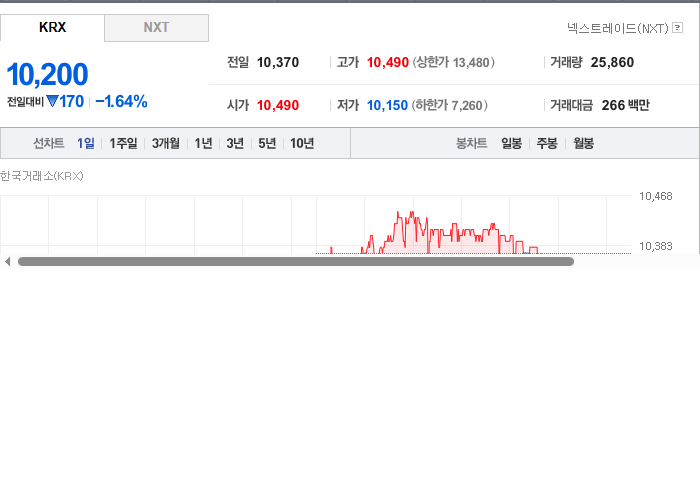Click the 고가 value 10,490
The width and height of the screenshot is (700, 490).
pyautogui.click(x=388, y=62)
